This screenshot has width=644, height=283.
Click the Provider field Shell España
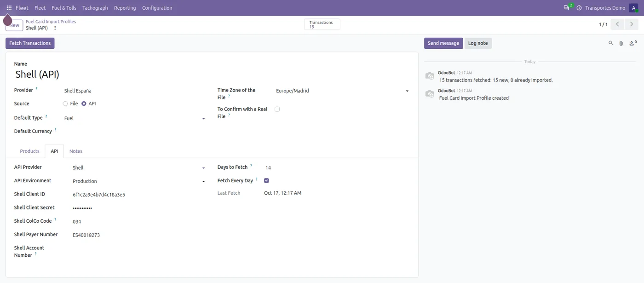tap(135, 91)
